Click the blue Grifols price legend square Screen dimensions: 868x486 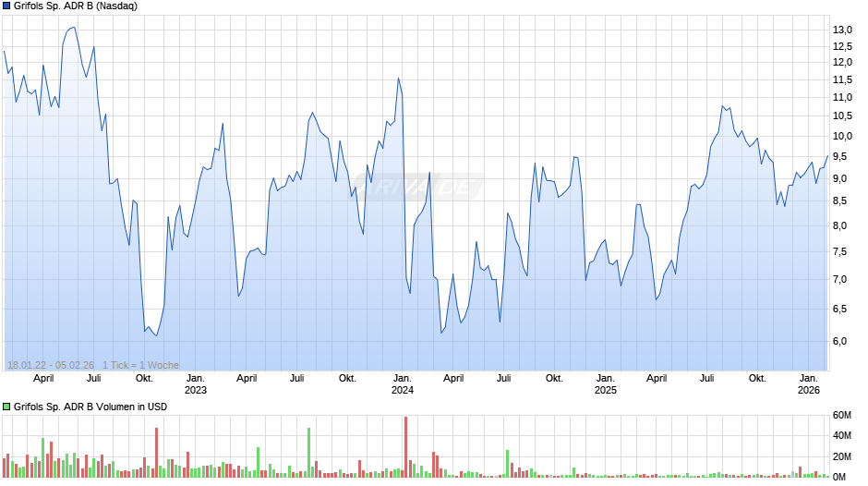tap(6, 6)
